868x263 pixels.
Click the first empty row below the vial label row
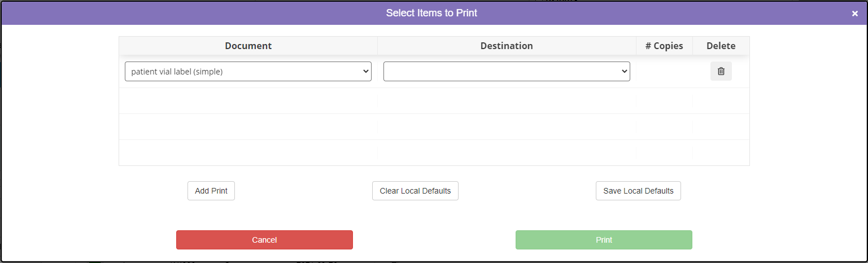(x=434, y=100)
